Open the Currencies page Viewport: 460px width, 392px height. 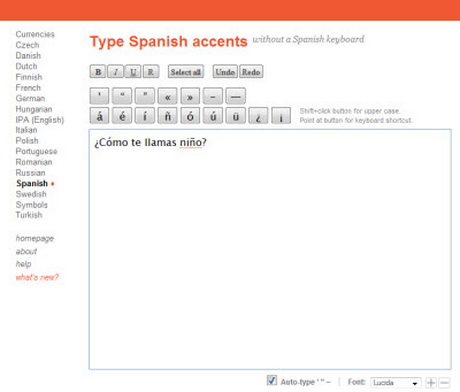(35, 34)
